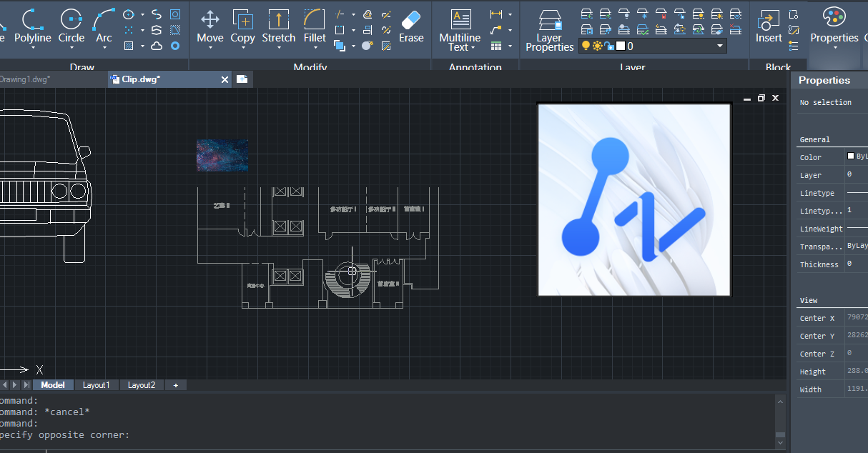Expand the Polyline tool dropdown arrow
The width and height of the screenshot is (868, 453).
[x=33, y=48]
